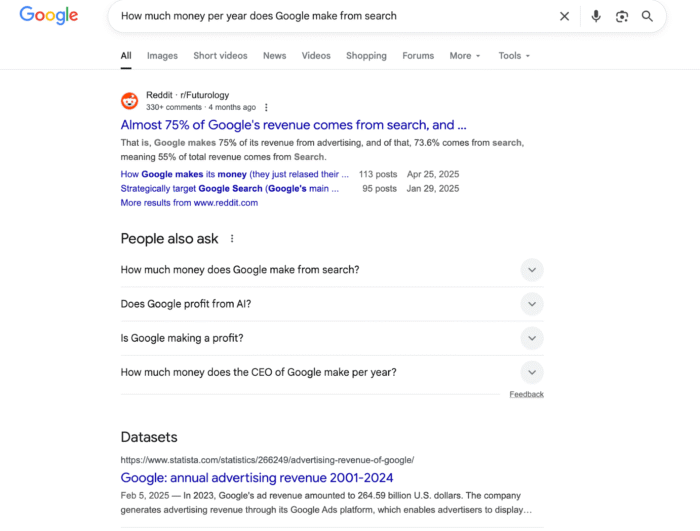The width and height of the screenshot is (700, 531).
Task: Click the magnifying glass search icon
Action: click(647, 17)
